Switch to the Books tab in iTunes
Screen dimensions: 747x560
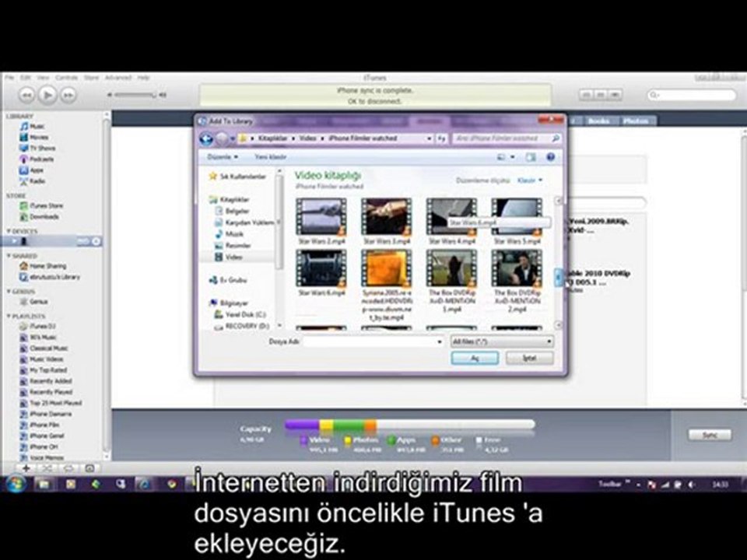(x=598, y=121)
